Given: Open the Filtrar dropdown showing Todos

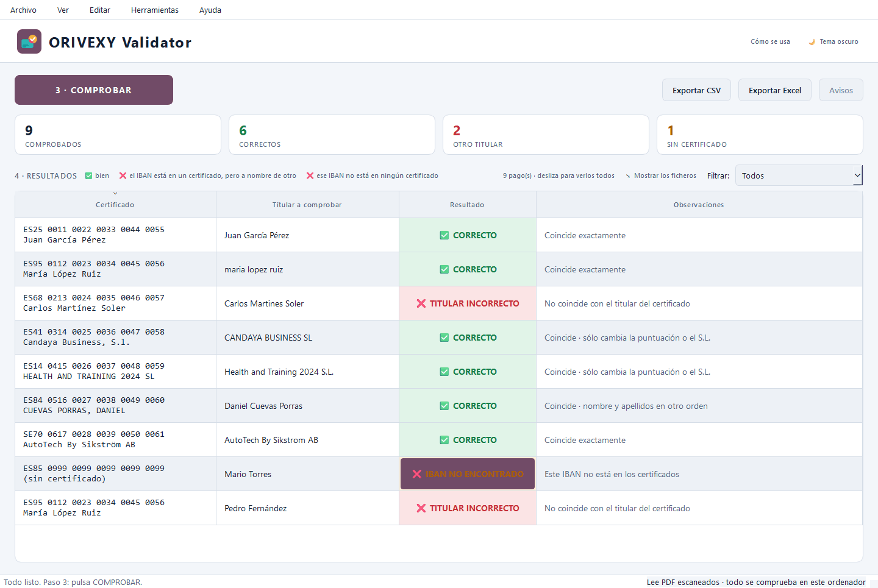Looking at the screenshot, I should [x=799, y=175].
